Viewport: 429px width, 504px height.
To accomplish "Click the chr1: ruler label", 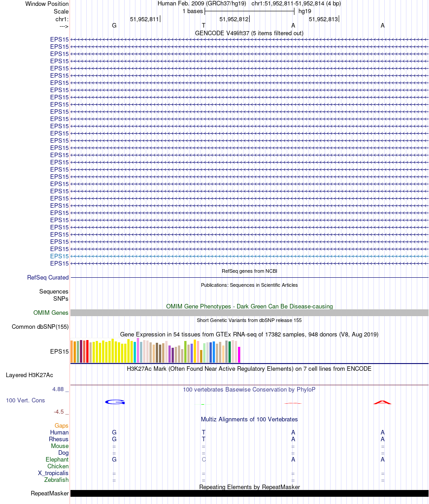I will tap(62, 19).
